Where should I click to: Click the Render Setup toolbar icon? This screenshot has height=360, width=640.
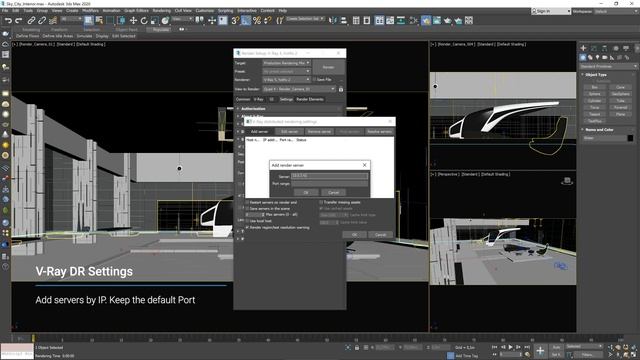coord(426,20)
